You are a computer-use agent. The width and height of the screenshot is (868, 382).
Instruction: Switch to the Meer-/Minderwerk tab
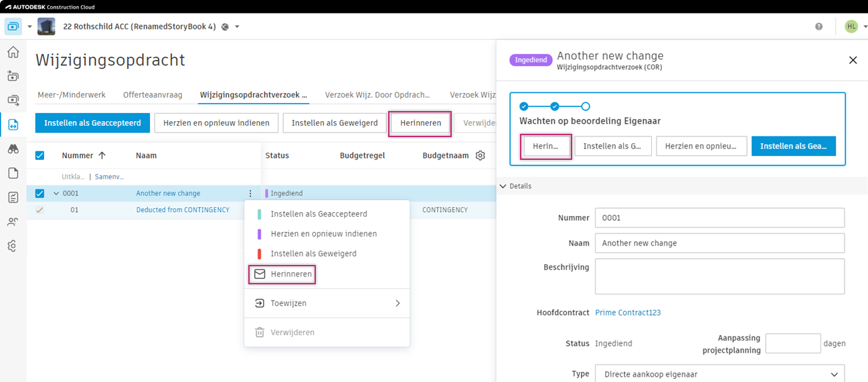(x=72, y=95)
